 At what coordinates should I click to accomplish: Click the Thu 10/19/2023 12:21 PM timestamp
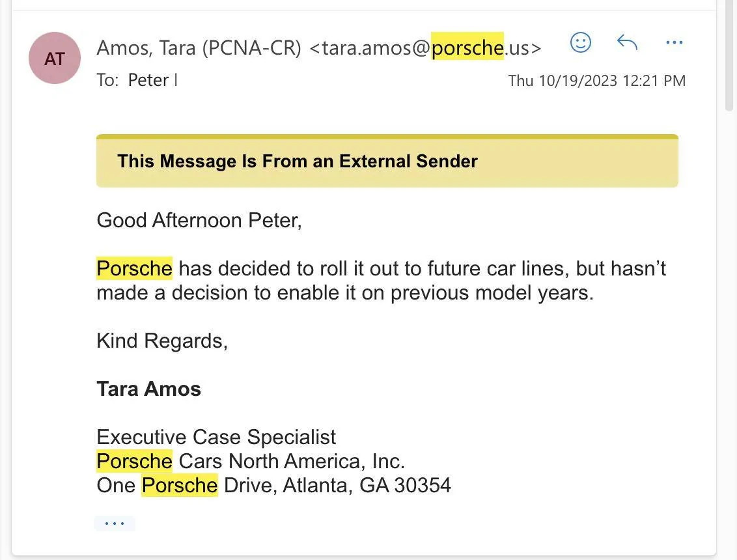point(597,80)
